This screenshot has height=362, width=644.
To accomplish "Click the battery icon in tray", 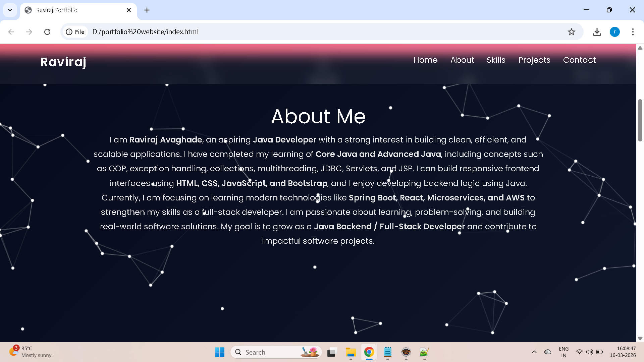I will (x=600, y=352).
